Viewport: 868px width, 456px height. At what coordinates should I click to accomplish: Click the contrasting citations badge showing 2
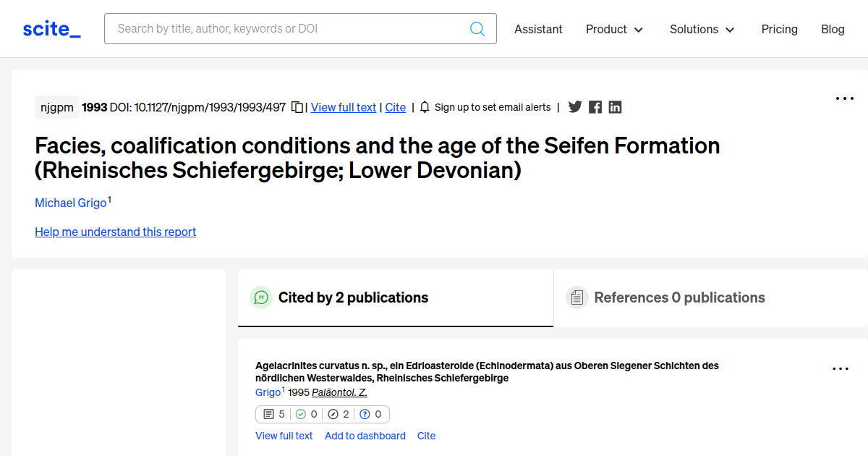338,414
